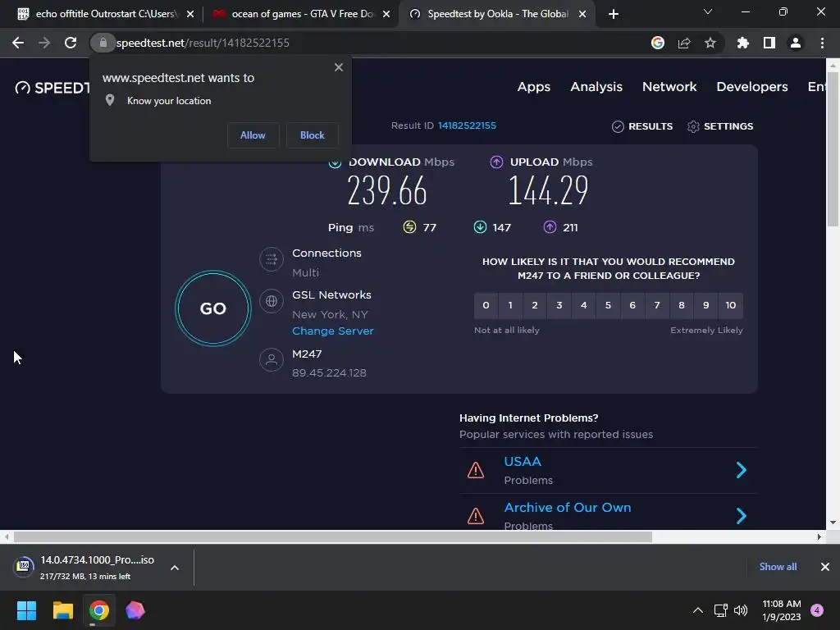This screenshot has width=840, height=630.
Task: Click the Speedtest logo
Action: tap(52, 87)
